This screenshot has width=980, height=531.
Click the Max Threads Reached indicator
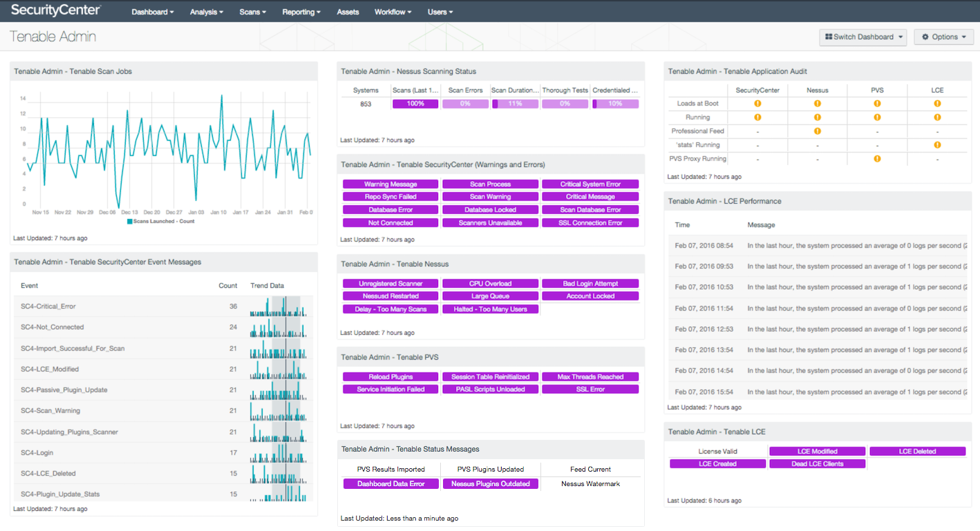[590, 377]
